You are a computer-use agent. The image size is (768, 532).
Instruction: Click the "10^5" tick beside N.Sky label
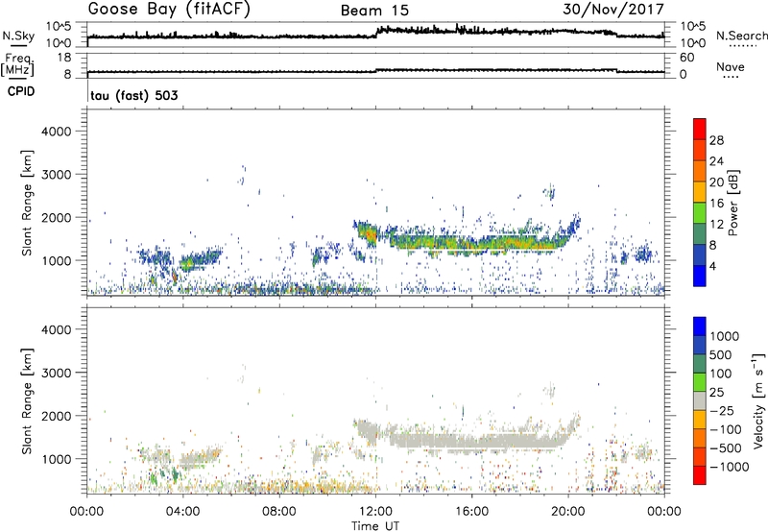(x=59, y=26)
